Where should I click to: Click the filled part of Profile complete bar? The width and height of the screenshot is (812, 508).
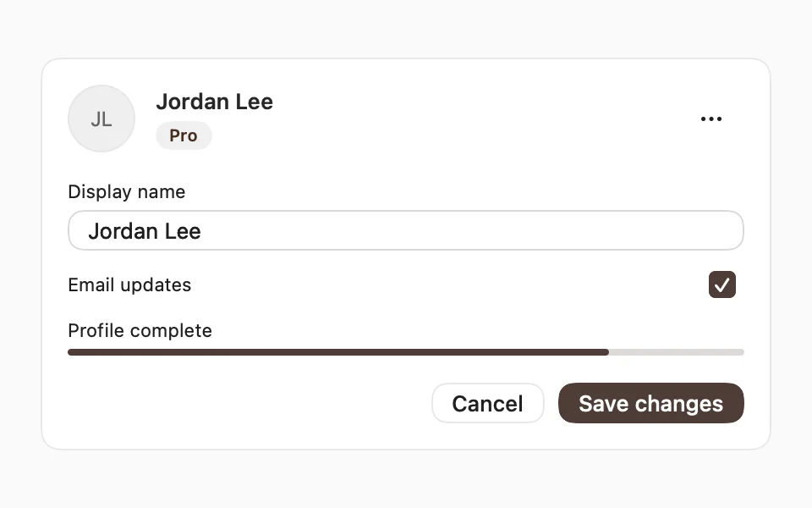tap(338, 352)
